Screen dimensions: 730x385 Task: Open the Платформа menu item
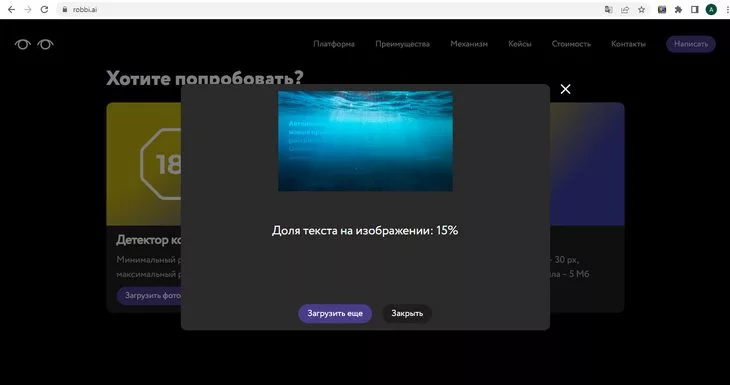tap(334, 44)
